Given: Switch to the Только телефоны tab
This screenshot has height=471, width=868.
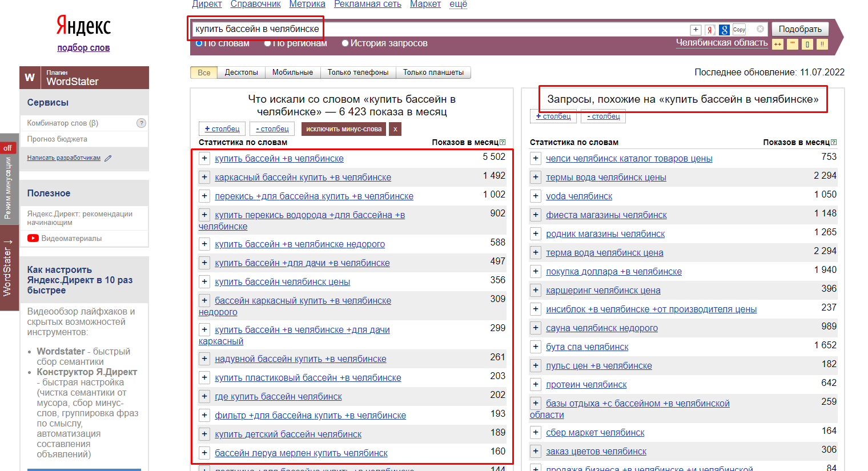Looking at the screenshot, I should (358, 73).
